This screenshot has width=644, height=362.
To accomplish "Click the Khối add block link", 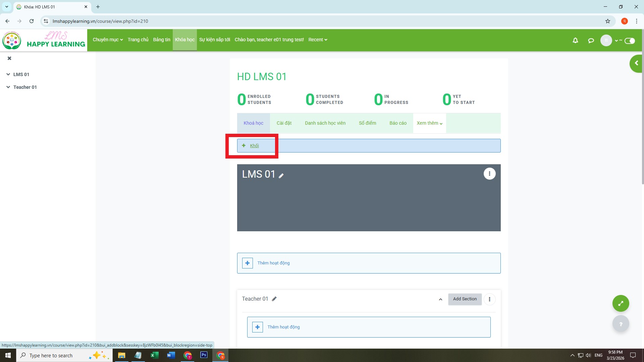I will point(254,146).
